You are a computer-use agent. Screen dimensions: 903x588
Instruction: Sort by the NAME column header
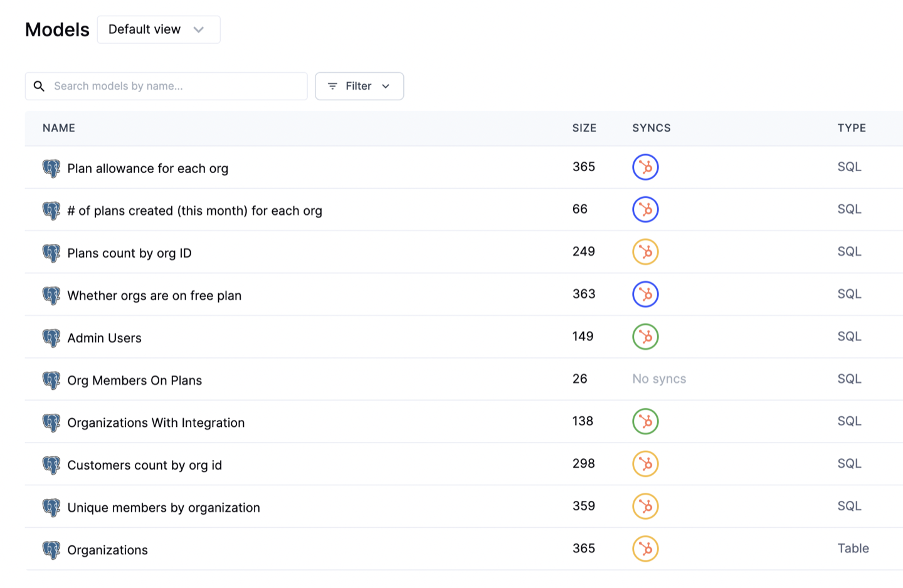59,128
